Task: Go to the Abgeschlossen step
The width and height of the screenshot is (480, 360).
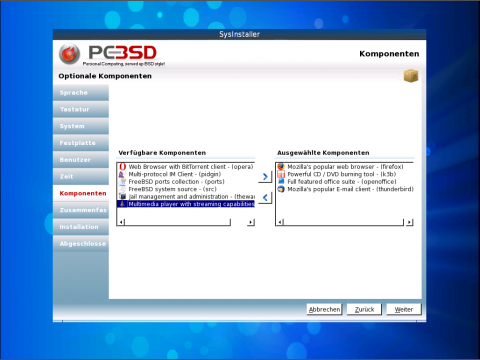Action: [81, 244]
